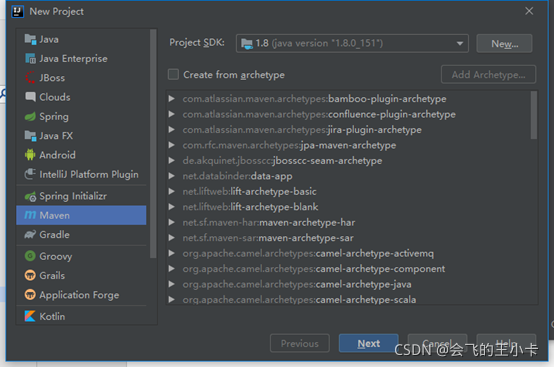Click the green Groovy G icon
Image resolution: width=554 pixels, height=367 pixels.
(30, 256)
